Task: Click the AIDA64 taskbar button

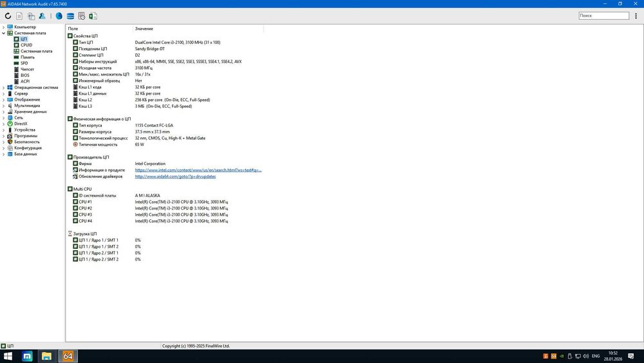Action: tap(68, 356)
